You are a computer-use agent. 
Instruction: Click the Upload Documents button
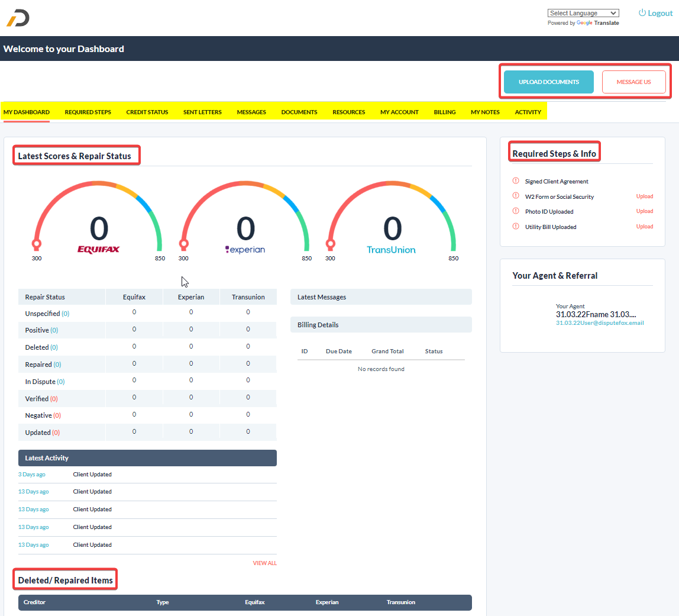[x=548, y=82]
